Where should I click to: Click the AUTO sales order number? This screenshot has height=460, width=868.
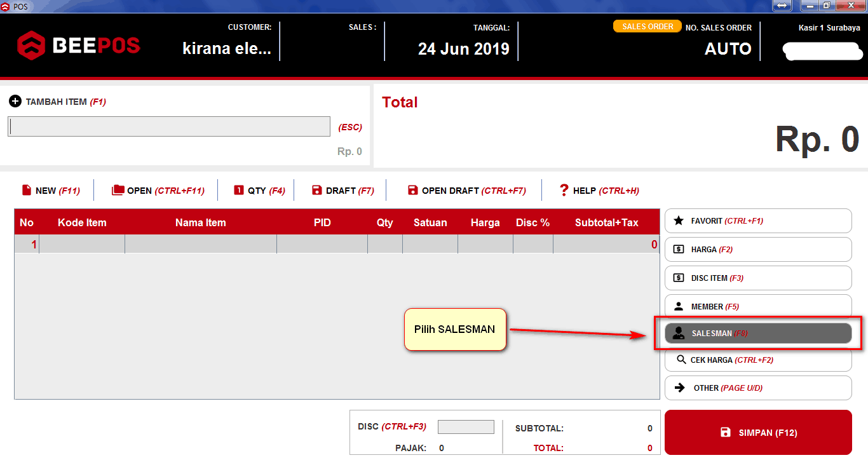click(728, 49)
